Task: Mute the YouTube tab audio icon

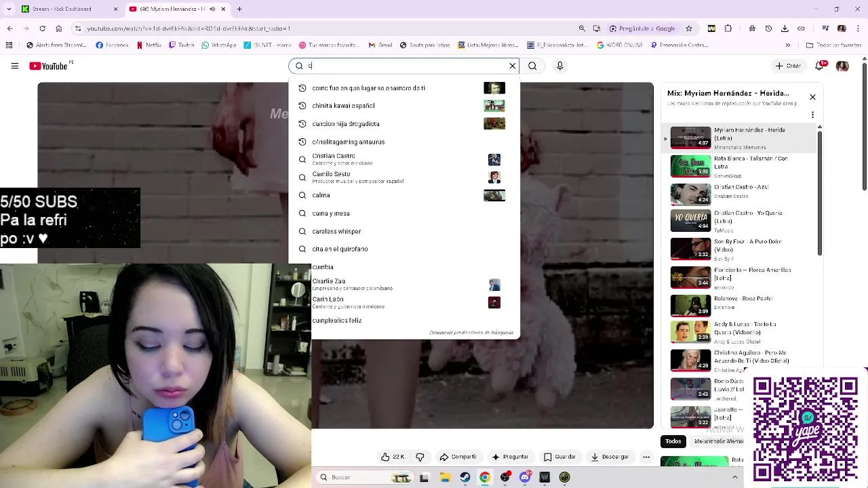Action: [212, 9]
